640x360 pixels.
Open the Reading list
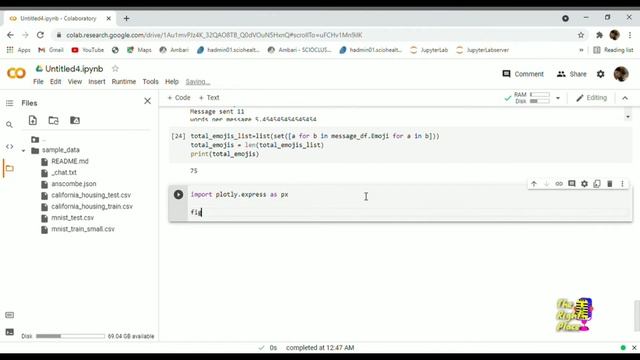(x=613, y=50)
